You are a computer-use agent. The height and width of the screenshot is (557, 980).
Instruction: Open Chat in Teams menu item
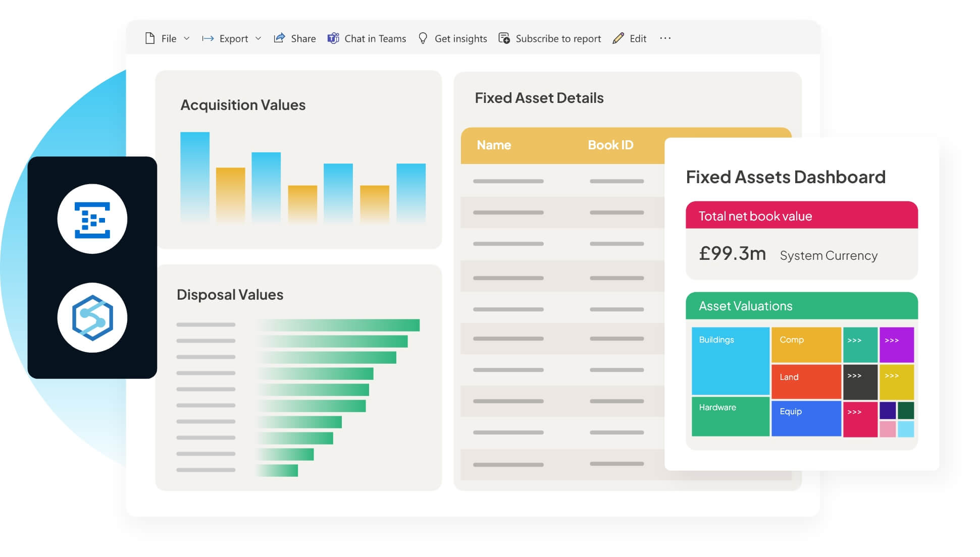pyautogui.click(x=375, y=38)
